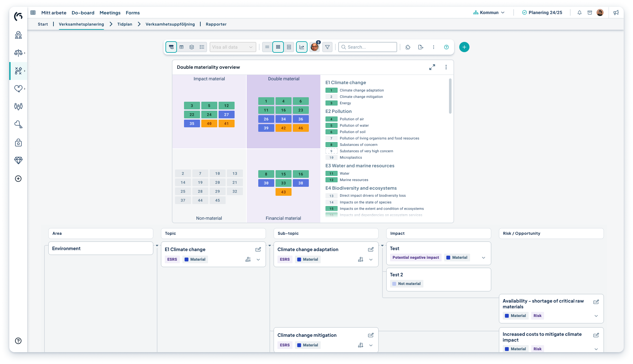Click the green add plus button
This screenshot has width=633, height=364.
click(464, 47)
